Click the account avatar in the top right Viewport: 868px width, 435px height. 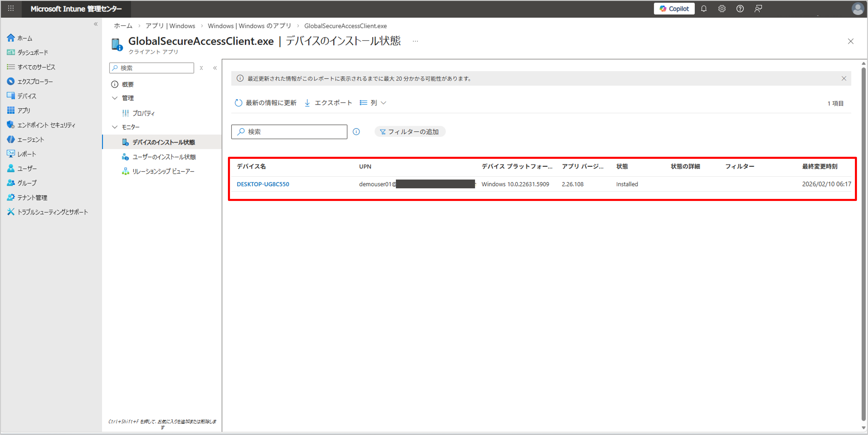point(857,9)
